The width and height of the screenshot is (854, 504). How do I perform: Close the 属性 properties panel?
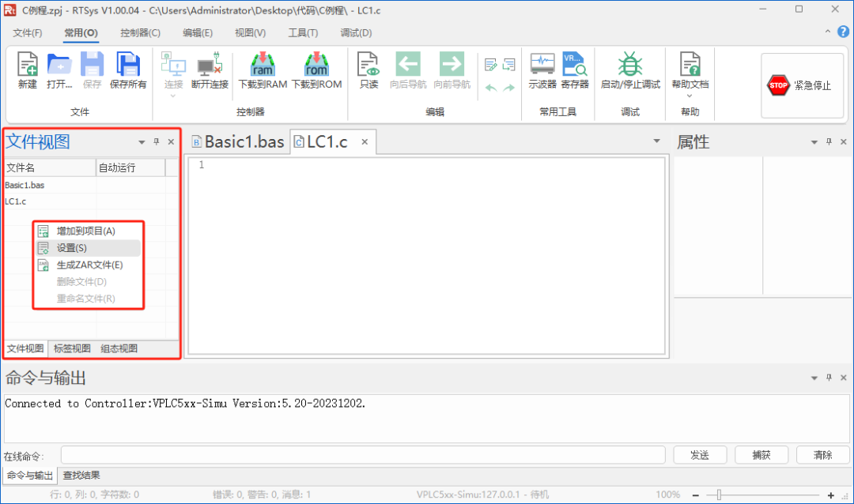pos(844,141)
